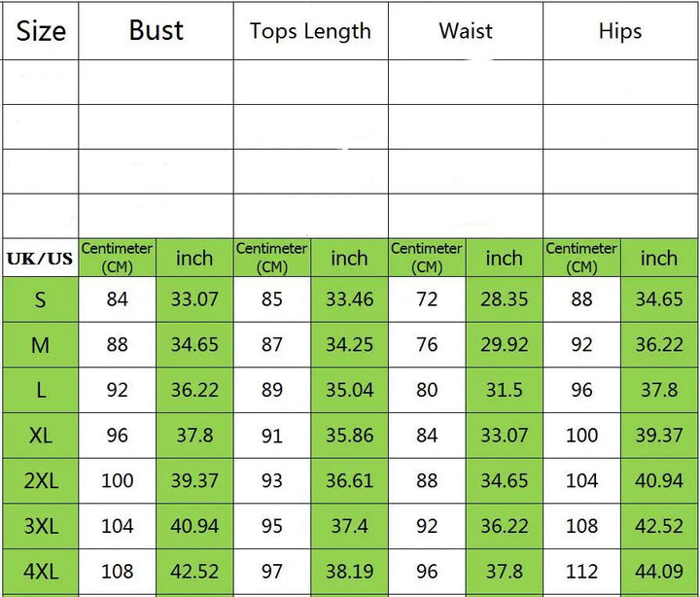
Task: Select the Hips header cell
Action: point(620,31)
